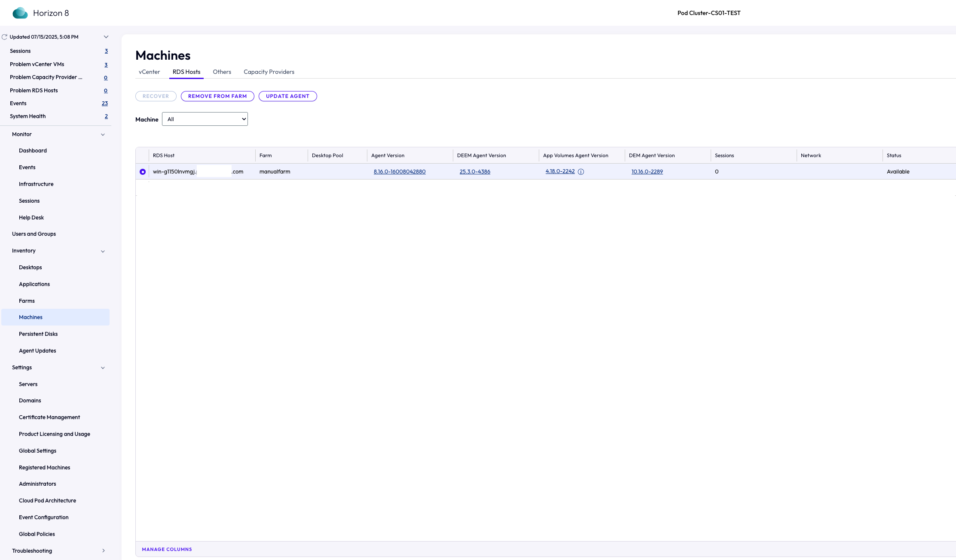The image size is (956, 560).
Task: Click Manage Columns link
Action: pos(167,549)
